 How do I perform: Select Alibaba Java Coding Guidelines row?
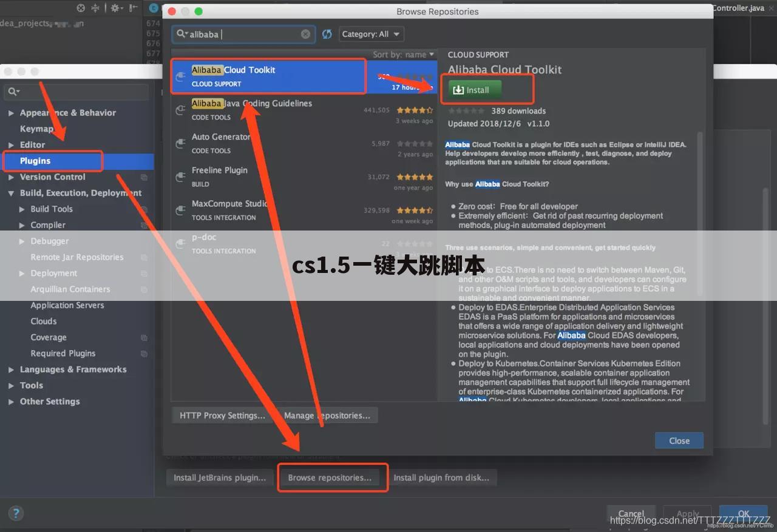[x=304, y=110]
